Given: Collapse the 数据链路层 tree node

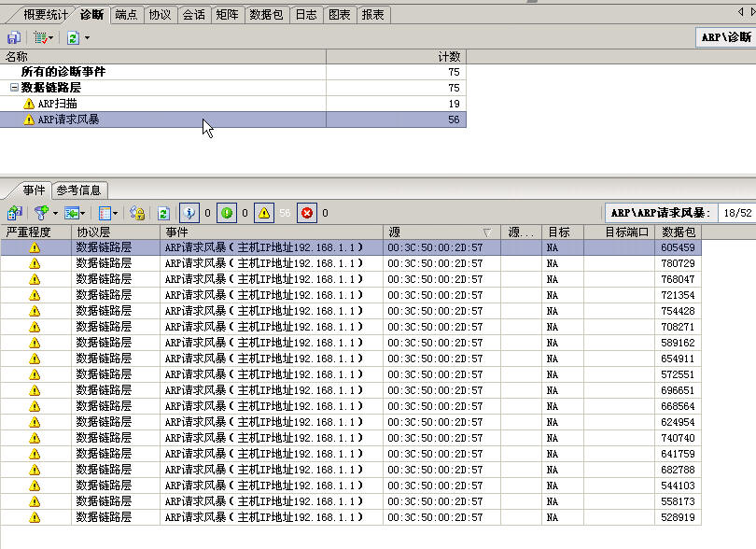Looking at the screenshot, I should (14, 88).
